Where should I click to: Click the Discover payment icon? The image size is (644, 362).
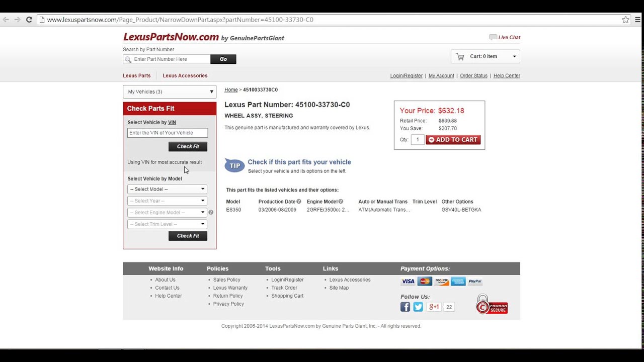[441, 282]
